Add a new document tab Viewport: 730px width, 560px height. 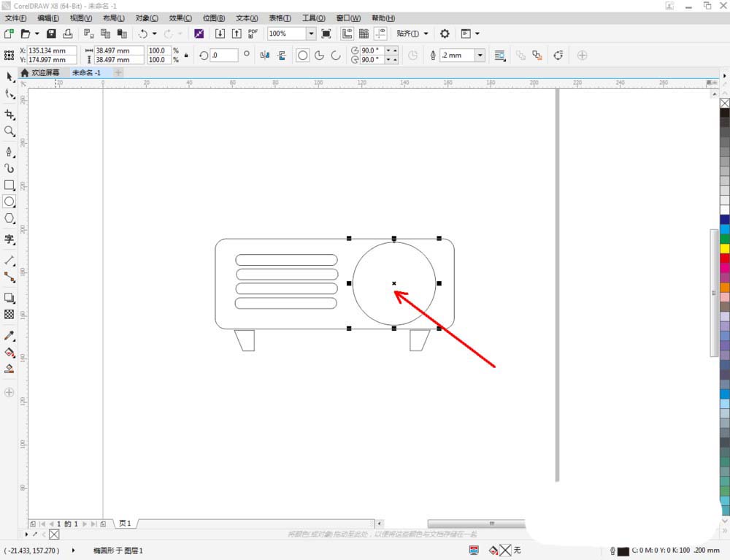(x=118, y=72)
